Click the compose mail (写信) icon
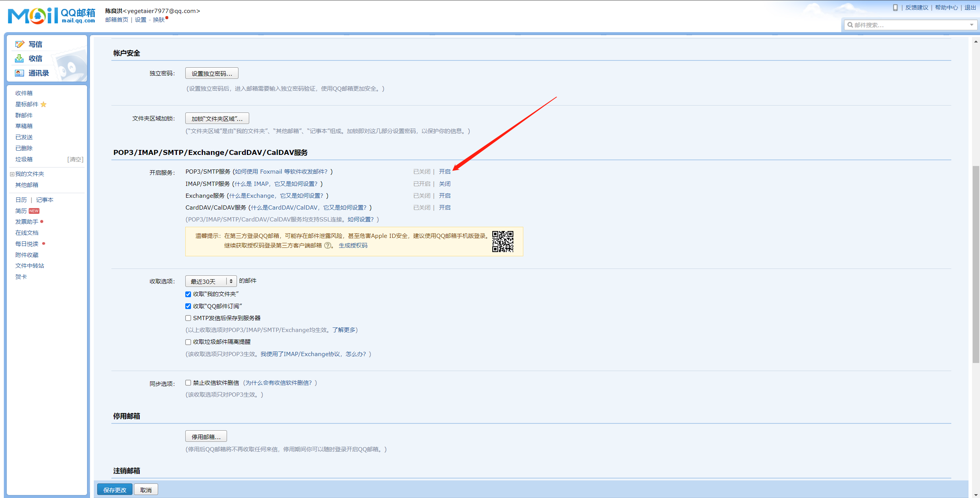980x498 pixels. click(20, 44)
